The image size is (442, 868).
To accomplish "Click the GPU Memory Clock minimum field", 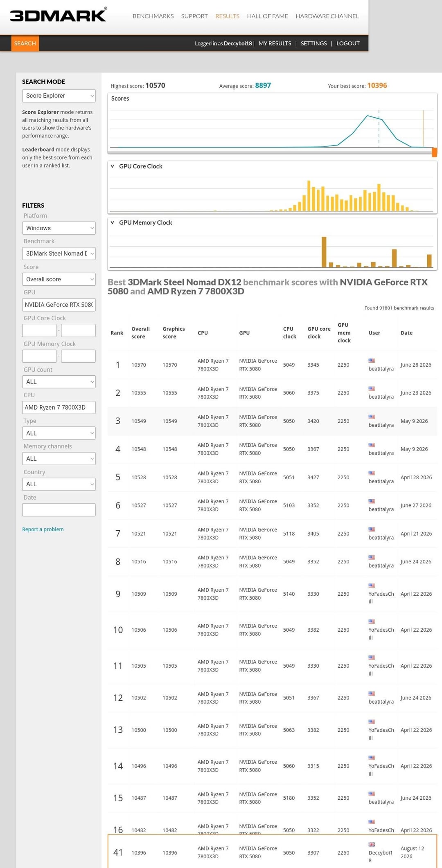I will [39, 356].
